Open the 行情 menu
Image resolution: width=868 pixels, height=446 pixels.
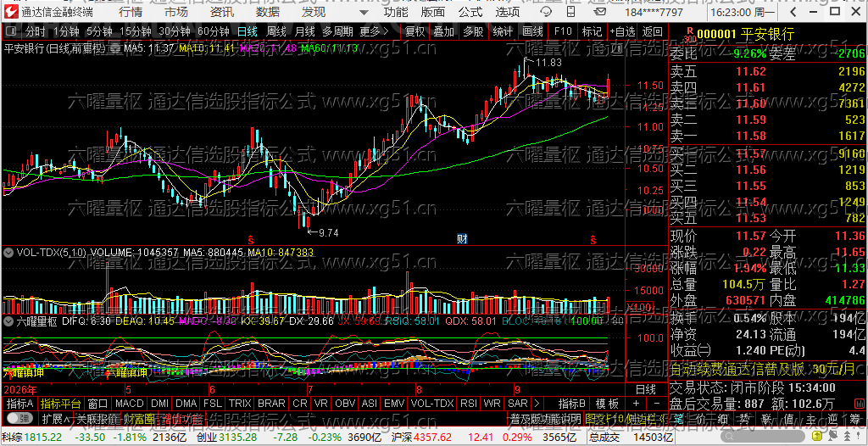tap(131, 12)
